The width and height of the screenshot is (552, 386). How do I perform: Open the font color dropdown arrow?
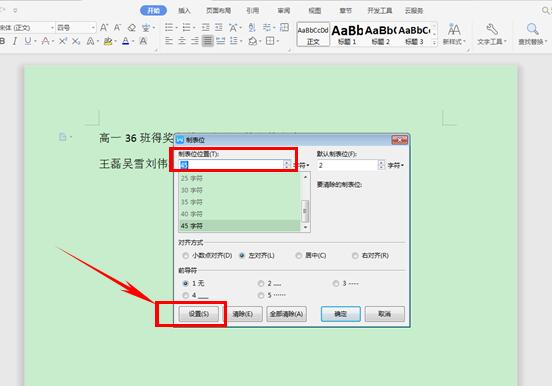coord(133,42)
